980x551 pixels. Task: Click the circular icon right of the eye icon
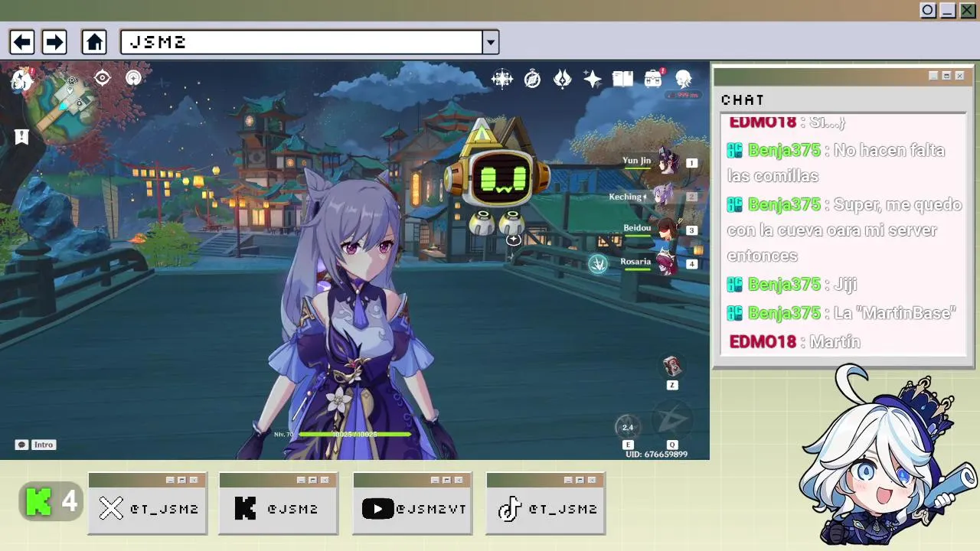click(x=133, y=77)
